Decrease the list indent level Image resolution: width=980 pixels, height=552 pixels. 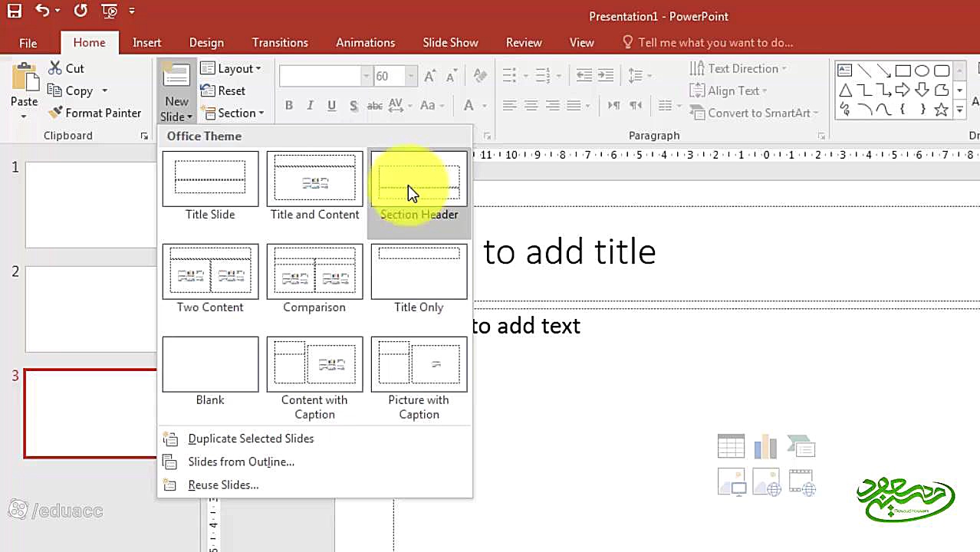[584, 76]
